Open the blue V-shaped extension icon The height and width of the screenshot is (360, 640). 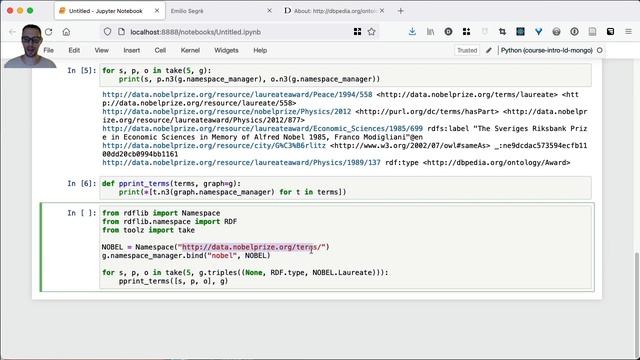pos(538,32)
